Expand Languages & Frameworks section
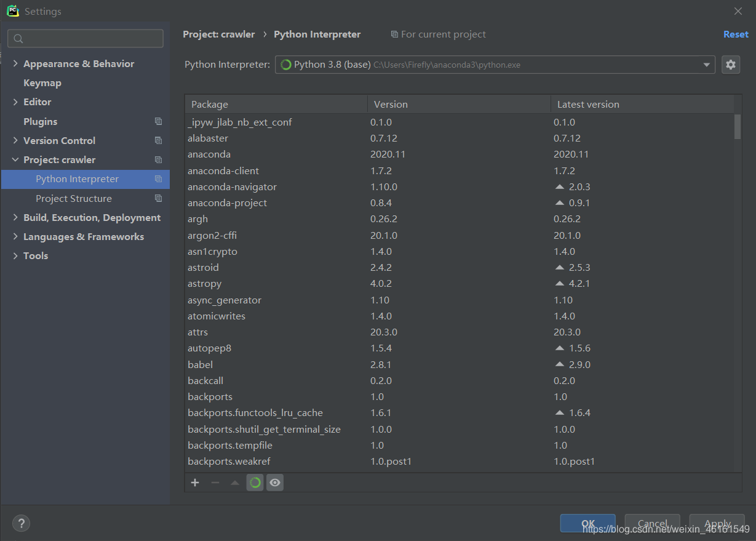The width and height of the screenshot is (756, 541). coord(15,236)
